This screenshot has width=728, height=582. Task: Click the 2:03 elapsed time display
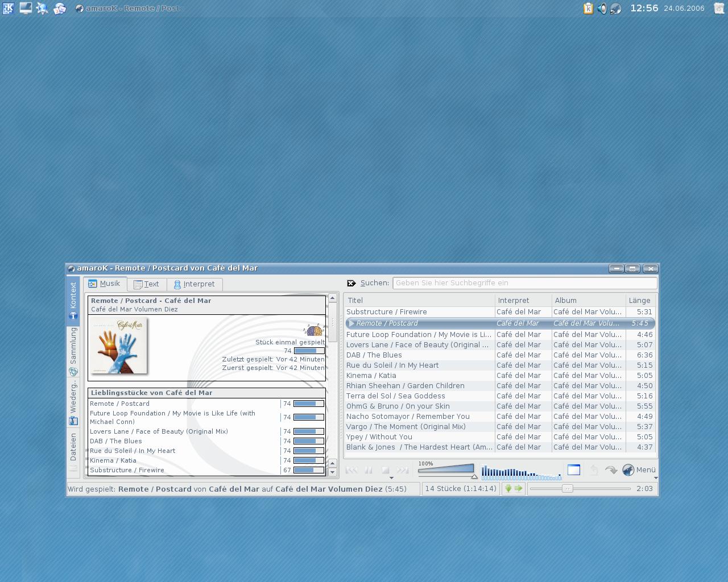tap(644, 488)
